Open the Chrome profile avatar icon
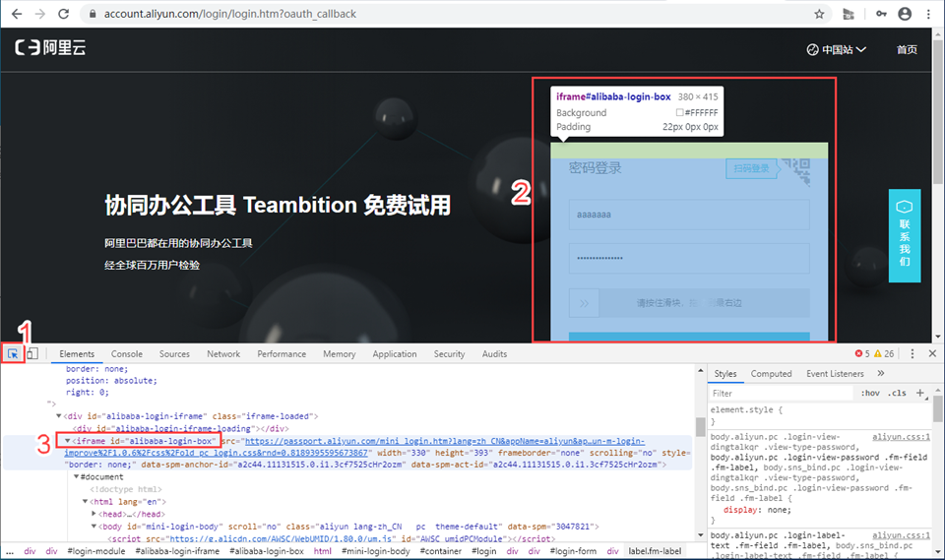The width and height of the screenshot is (945, 560). tap(904, 14)
